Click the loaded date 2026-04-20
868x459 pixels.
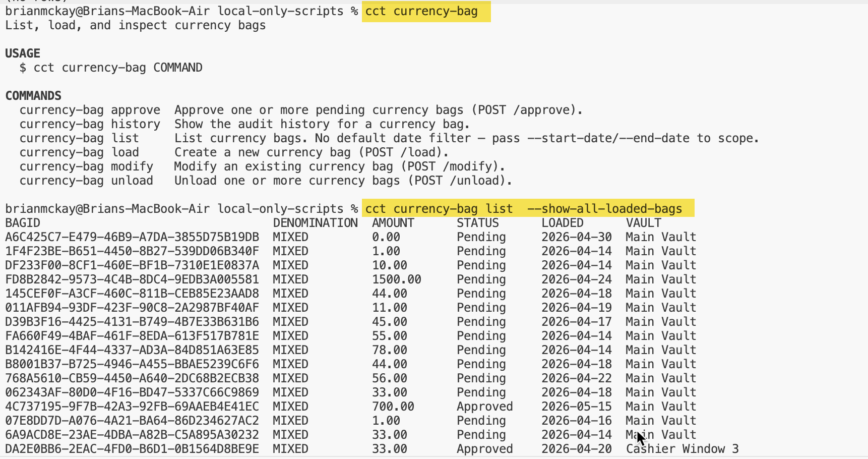[x=577, y=449]
